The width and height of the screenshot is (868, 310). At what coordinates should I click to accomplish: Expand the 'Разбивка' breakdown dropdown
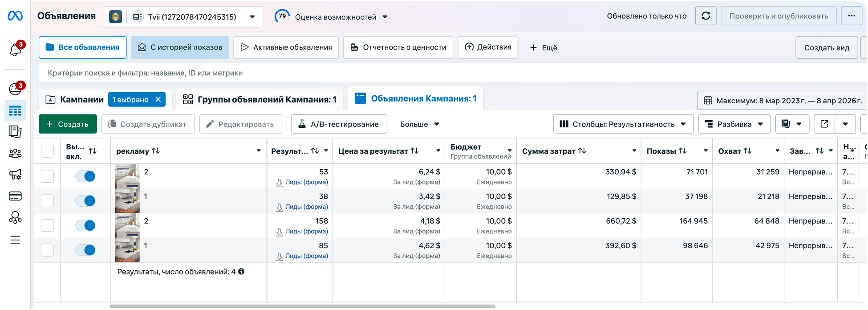coord(734,124)
